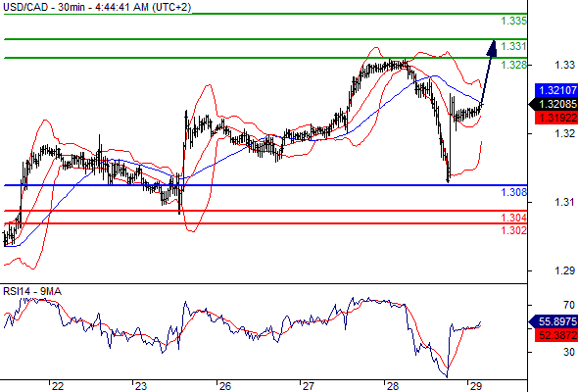Click the 1.29 price axis label

[564, 270]
